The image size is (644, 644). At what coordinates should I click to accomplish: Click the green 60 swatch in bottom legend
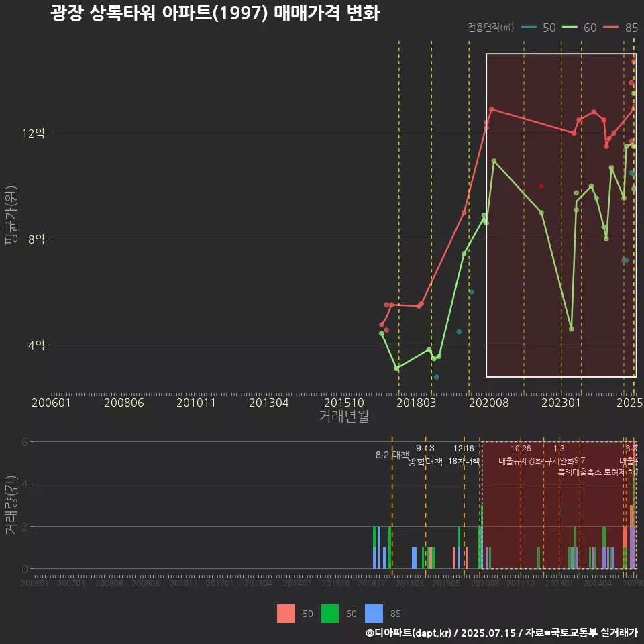[x=330, y=614]
